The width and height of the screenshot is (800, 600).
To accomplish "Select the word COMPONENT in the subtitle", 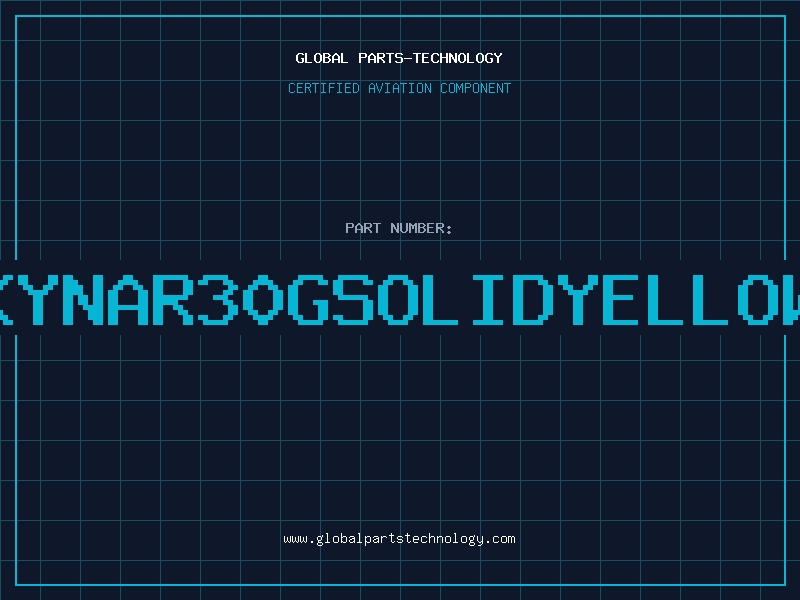I will pos(476,88).
